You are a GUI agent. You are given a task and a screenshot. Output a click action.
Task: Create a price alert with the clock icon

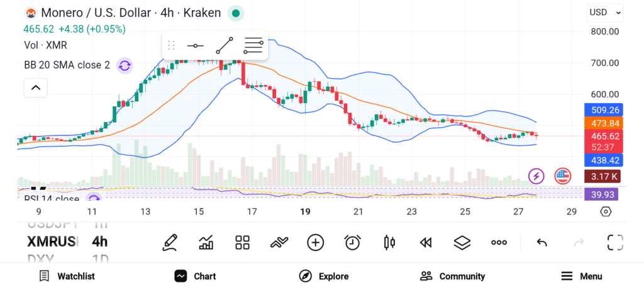pyautogui.click(x=352, y=242)
